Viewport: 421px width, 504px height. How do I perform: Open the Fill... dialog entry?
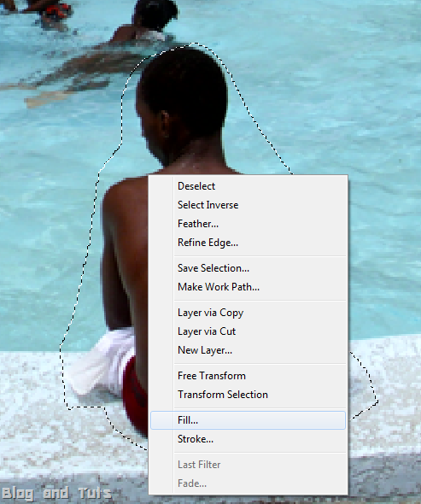pos(248,420)
